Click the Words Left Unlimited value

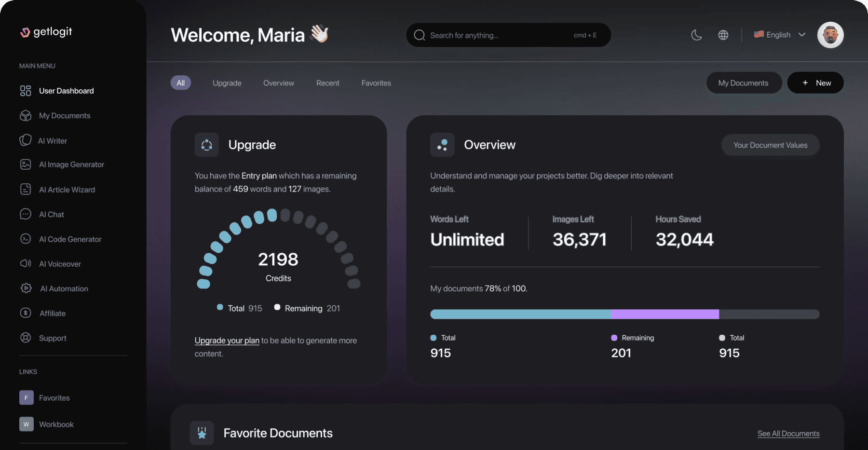pyautogui.click(x=467, y=239)
